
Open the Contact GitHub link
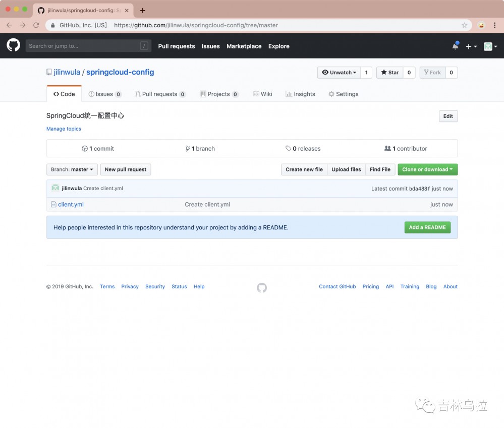tap(337, 286)
